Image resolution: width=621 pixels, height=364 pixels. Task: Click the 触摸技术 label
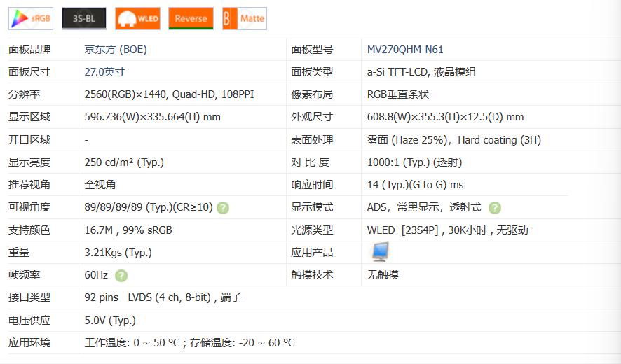(312, 275)
